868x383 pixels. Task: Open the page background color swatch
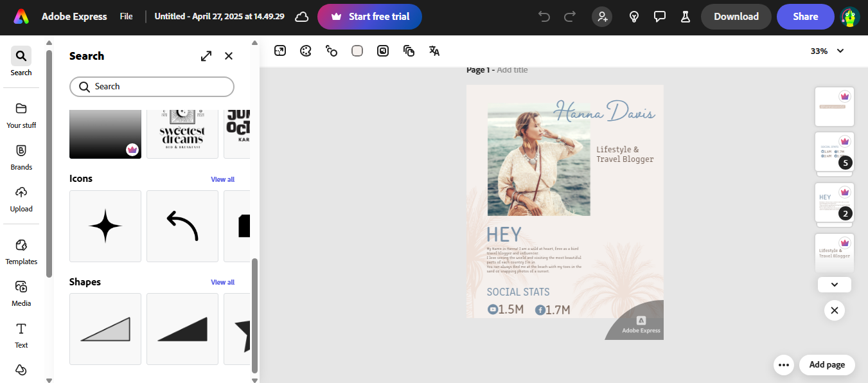[x=357, y=51]
